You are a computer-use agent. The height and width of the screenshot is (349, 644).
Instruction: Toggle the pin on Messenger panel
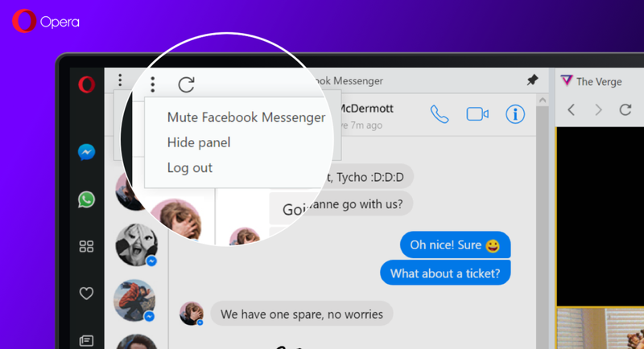[x=532, y=80]
